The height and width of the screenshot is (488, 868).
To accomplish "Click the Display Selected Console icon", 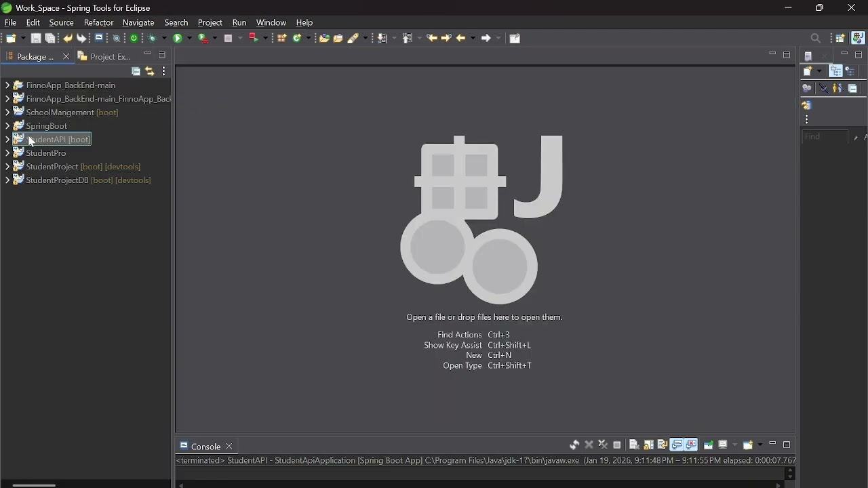I will (723, 445).
